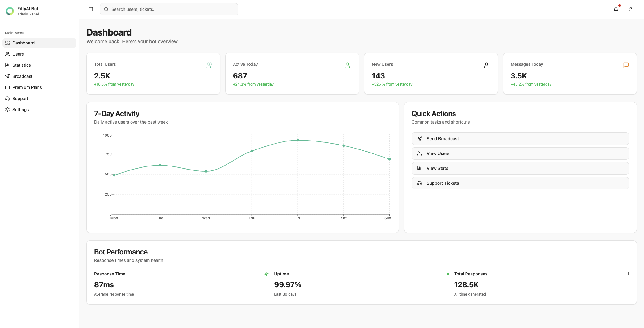
Task: Click the chat icon next to Total Responses
Action: click(x=626, y=274)
